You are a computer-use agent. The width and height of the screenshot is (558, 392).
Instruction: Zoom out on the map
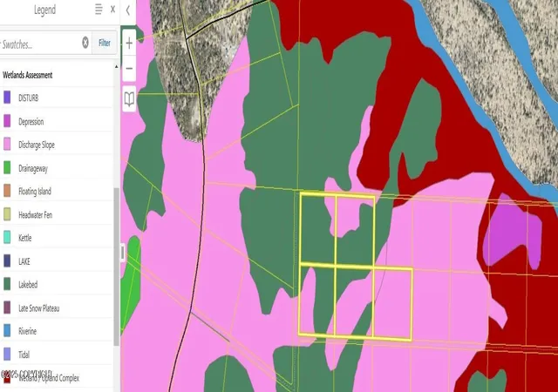[129, 68]
